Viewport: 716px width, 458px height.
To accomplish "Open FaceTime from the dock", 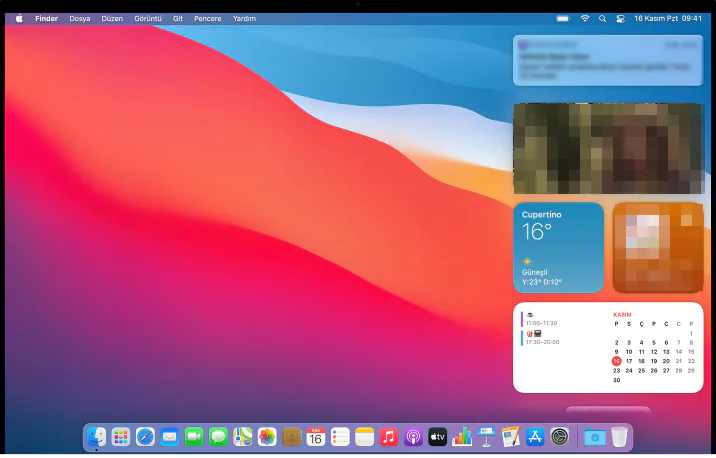I will coord(194,437).
